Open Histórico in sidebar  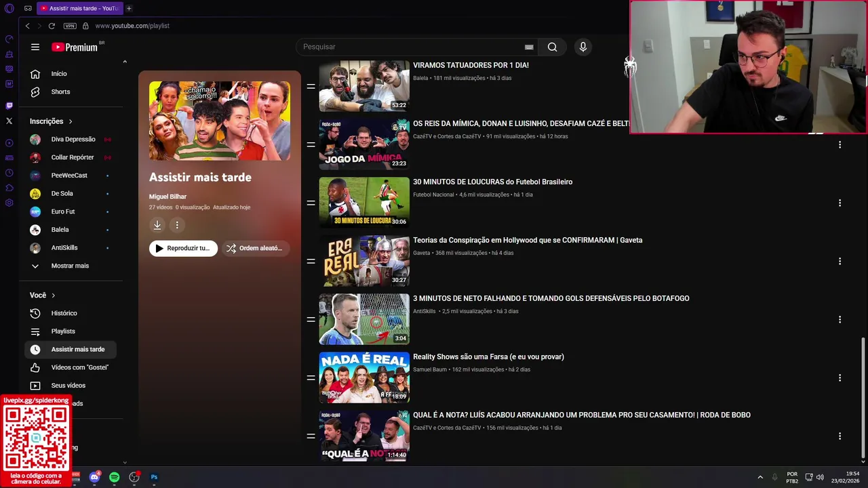[x=71, y=313]
